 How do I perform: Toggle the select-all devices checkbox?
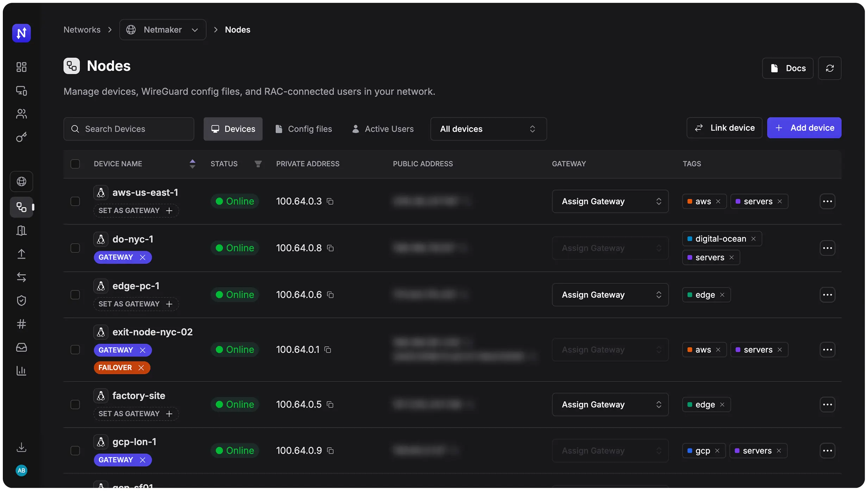[75, 164]
